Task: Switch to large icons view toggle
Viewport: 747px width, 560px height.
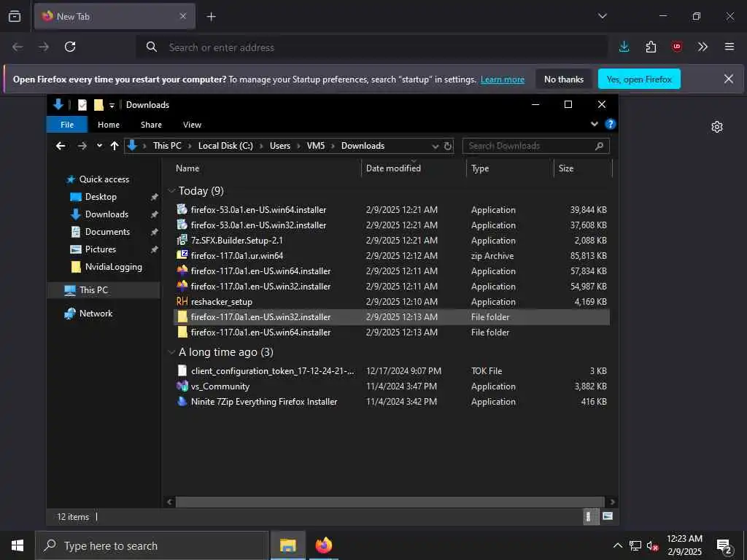Action: point(608,516)
